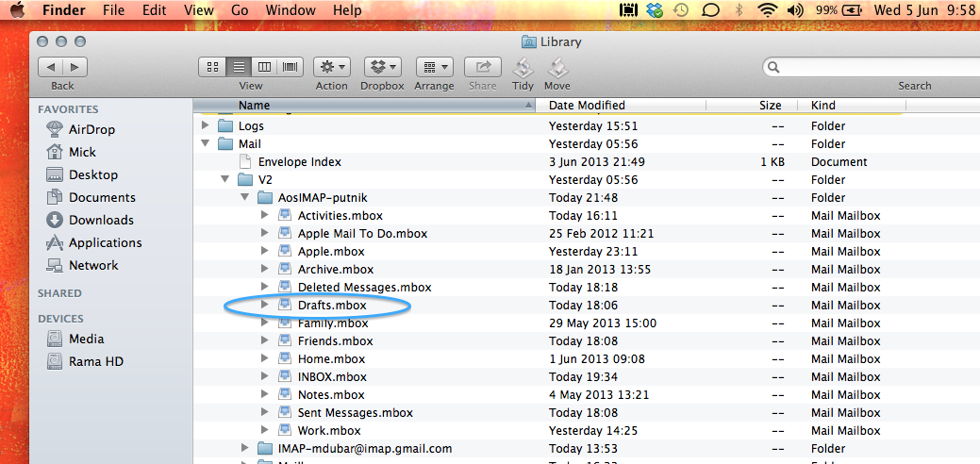
Task: Select the Envelope Index document icon
Action: (245, 161)
